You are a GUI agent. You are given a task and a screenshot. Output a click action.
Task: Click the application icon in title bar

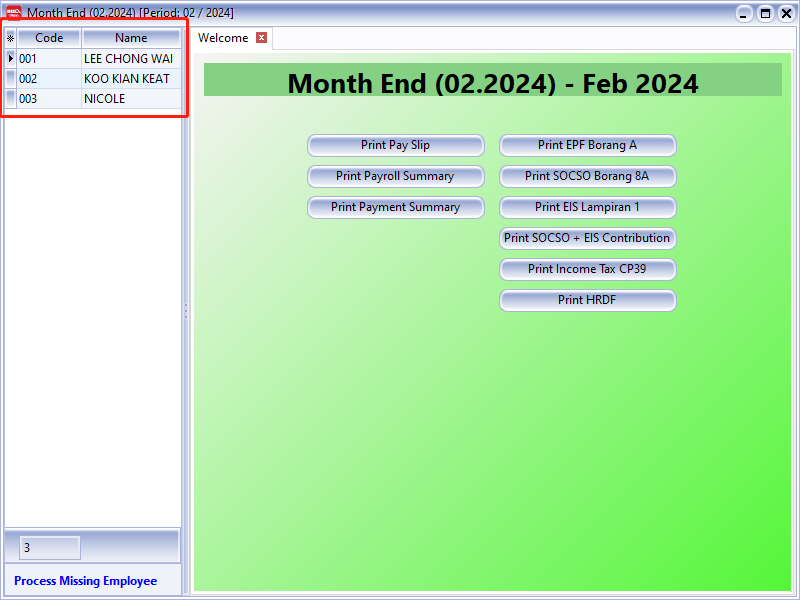(14, 12)
